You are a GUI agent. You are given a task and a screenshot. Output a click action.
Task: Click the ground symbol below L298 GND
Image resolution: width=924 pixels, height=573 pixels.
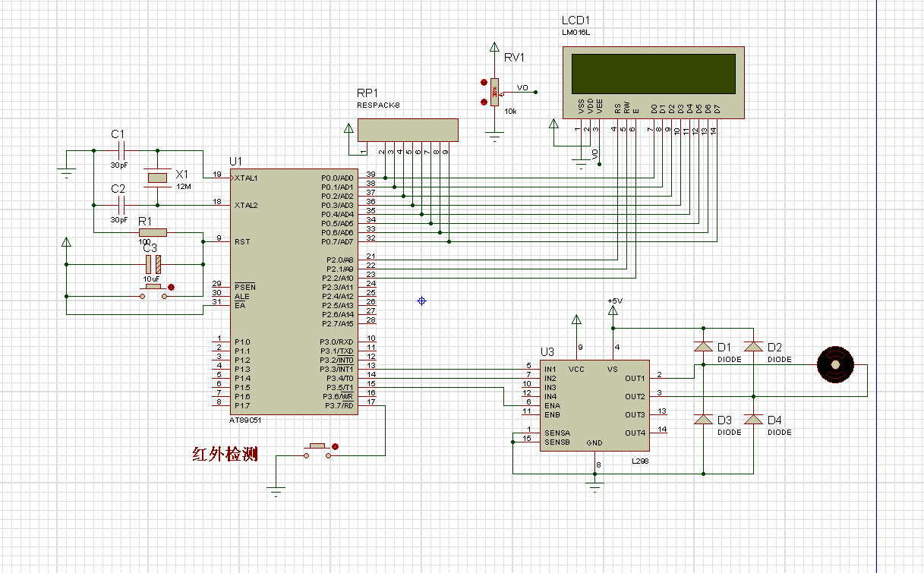tap(595, 486)
